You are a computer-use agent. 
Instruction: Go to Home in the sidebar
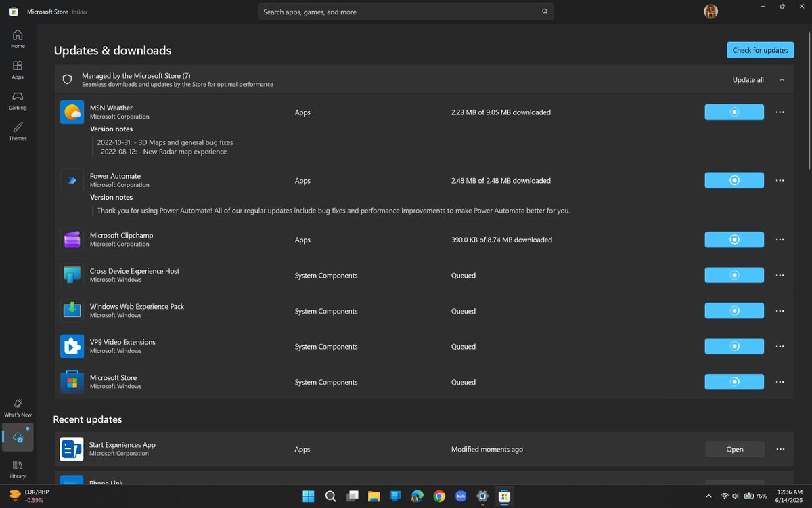(18, 39)
